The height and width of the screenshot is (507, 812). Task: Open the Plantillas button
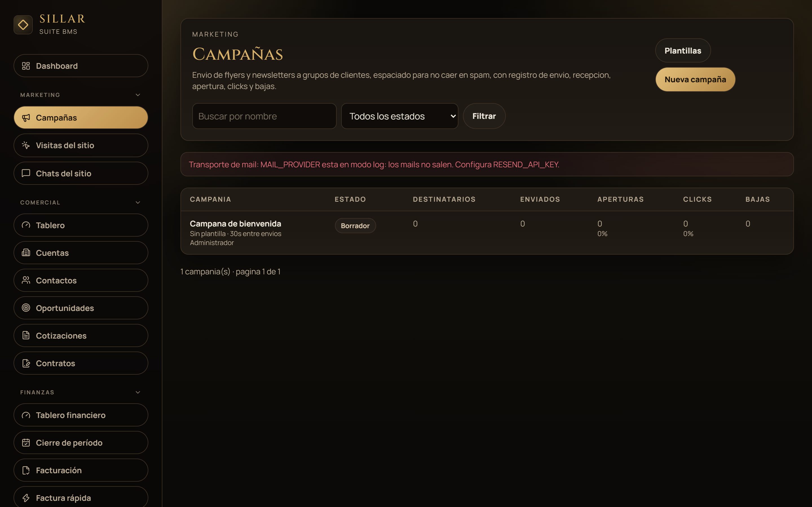[x=683, y=51]
